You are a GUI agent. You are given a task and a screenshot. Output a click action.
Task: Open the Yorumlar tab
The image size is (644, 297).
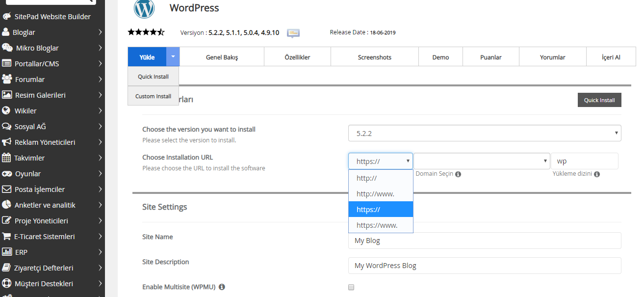pos(553,57)
